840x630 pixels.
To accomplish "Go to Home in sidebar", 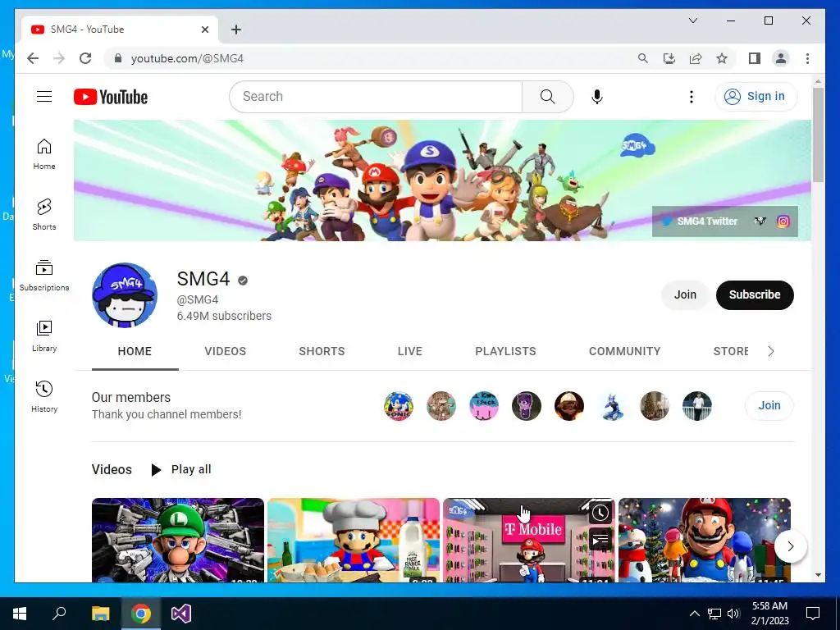I will click(44, 154).
